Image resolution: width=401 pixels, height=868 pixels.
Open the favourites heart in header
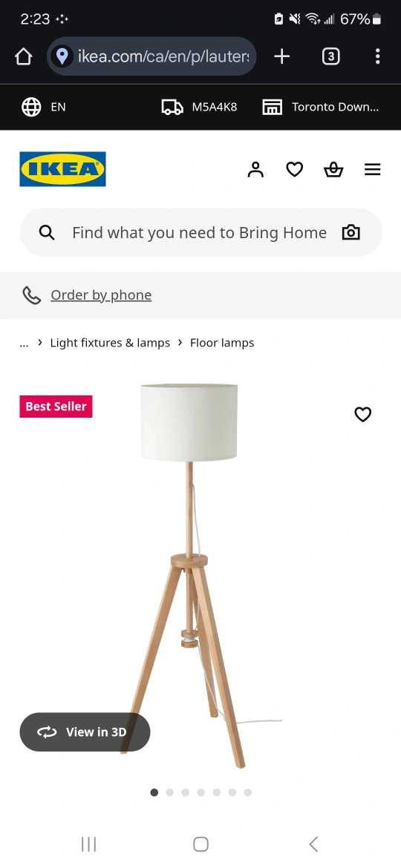(x=295, y=169)
